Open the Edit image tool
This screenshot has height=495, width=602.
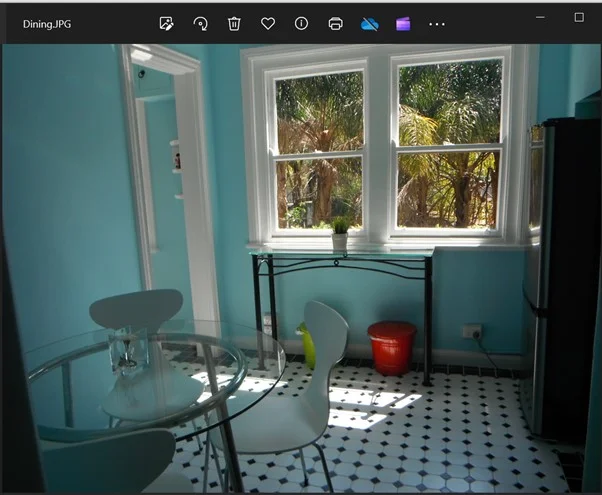pyautogui.click(x=167, y=24)
